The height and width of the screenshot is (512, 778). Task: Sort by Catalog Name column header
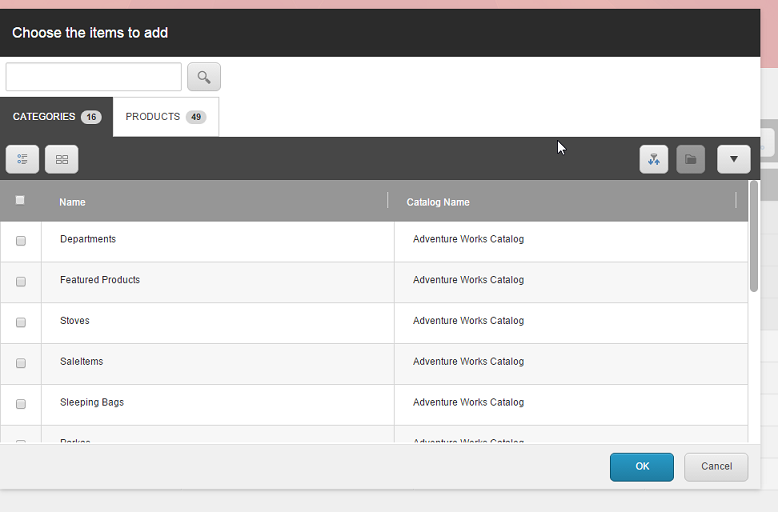coord(438,202)
